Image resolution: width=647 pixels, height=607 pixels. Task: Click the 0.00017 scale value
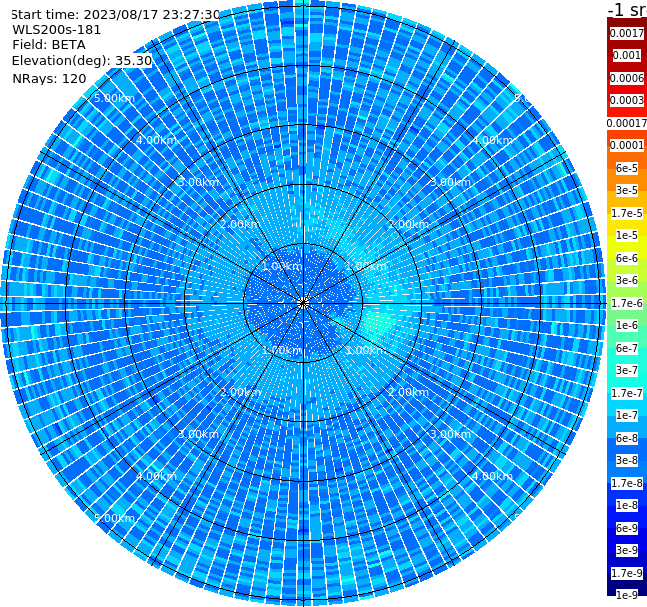(x=627, y=123)
